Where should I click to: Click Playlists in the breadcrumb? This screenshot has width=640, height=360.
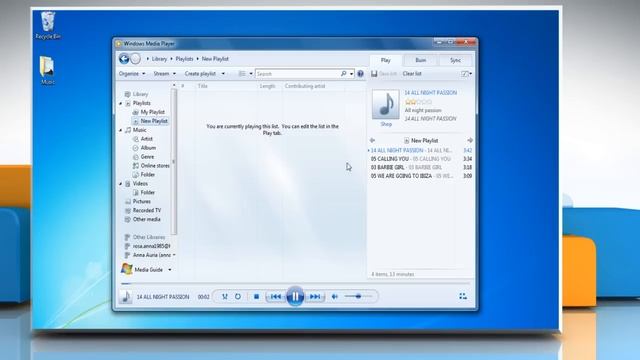click(x=184, y=59)
